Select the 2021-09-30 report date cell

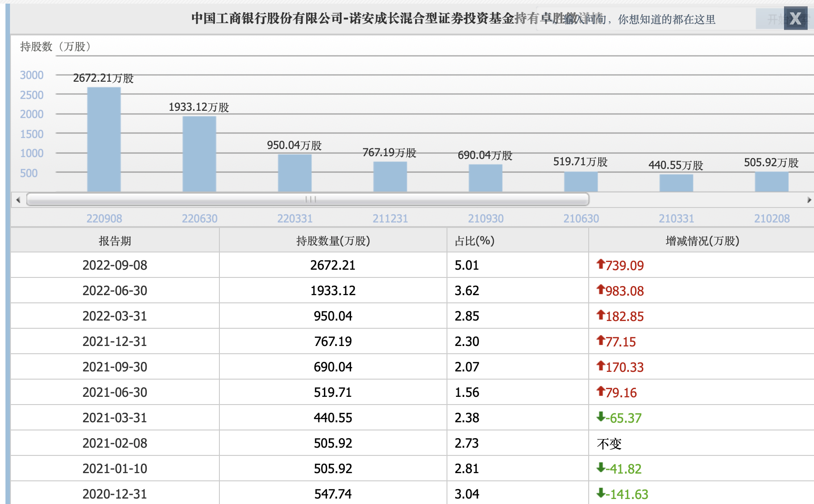[115, 367]
